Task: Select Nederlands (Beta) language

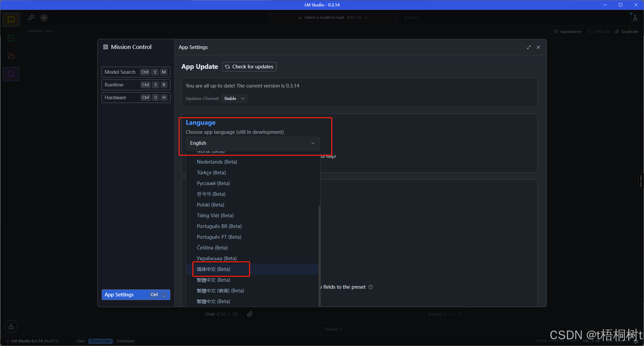Action: [x=252, y=162]
